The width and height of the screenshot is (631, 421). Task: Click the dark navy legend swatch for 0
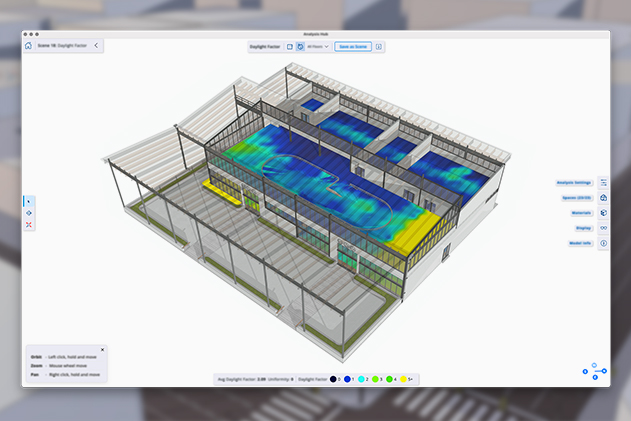click(333, 379)
